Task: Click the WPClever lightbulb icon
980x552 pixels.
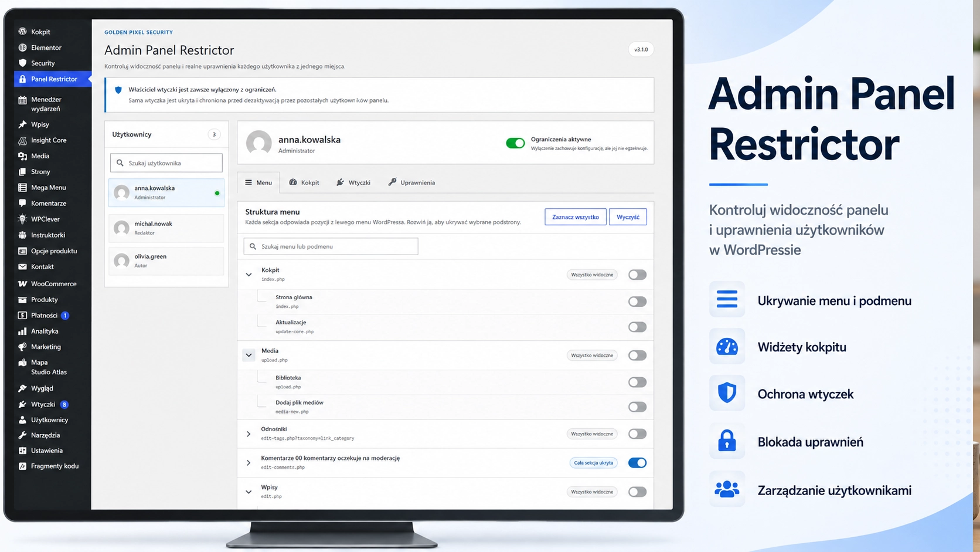Action: coord(22,219)
